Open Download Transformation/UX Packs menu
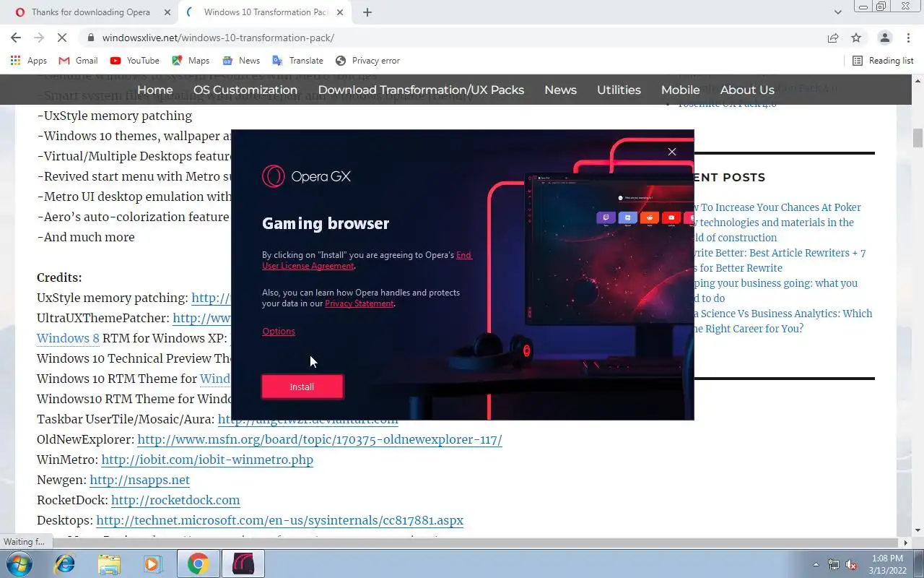 pos(421,90)
